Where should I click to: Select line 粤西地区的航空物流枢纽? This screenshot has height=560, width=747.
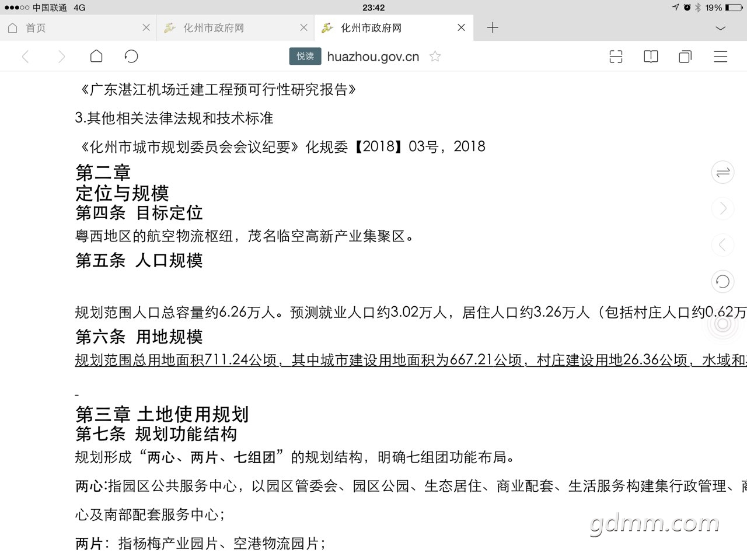pos(154,236)
